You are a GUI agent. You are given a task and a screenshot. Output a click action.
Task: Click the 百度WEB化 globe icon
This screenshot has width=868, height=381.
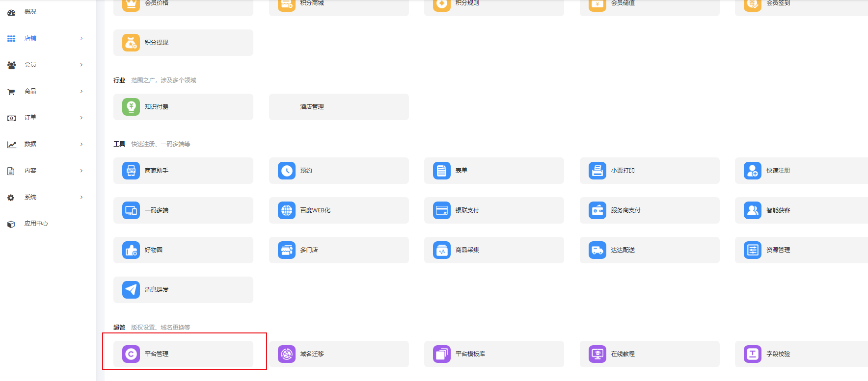click(x=287, y=210)
